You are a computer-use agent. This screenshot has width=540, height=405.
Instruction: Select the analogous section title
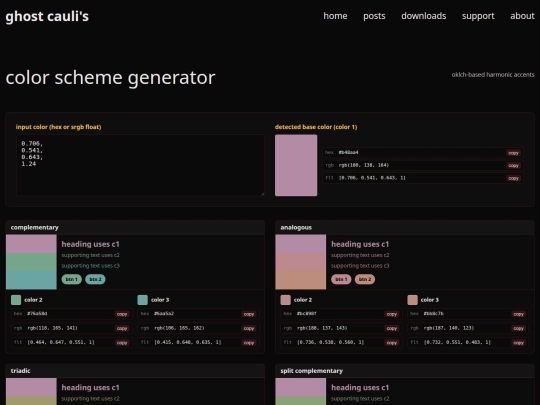click(x=296, y=227)
